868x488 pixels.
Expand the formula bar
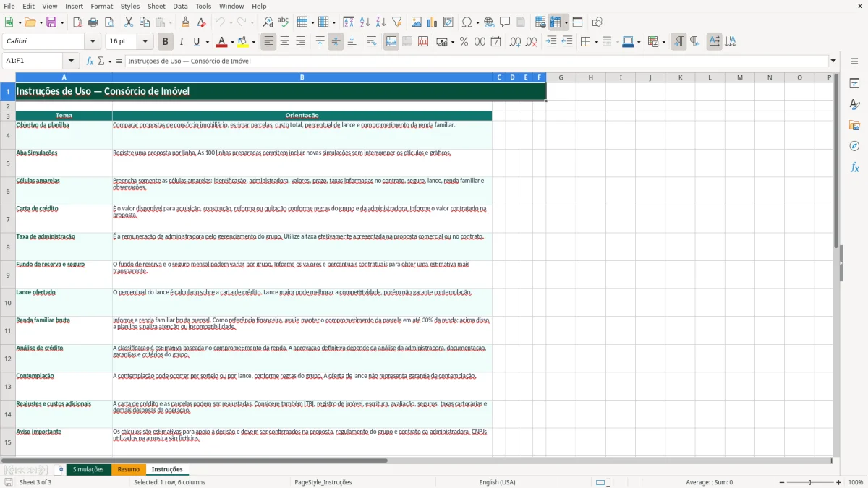coord(833,61)
